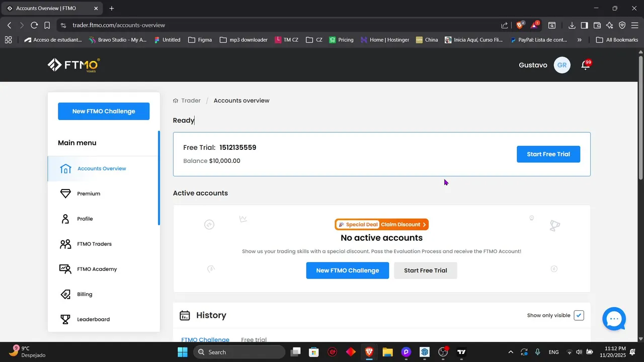Screen dimensions: 644x362
Task: Open Leo AI sparkle icon
Action: click(x=610, y=25)
